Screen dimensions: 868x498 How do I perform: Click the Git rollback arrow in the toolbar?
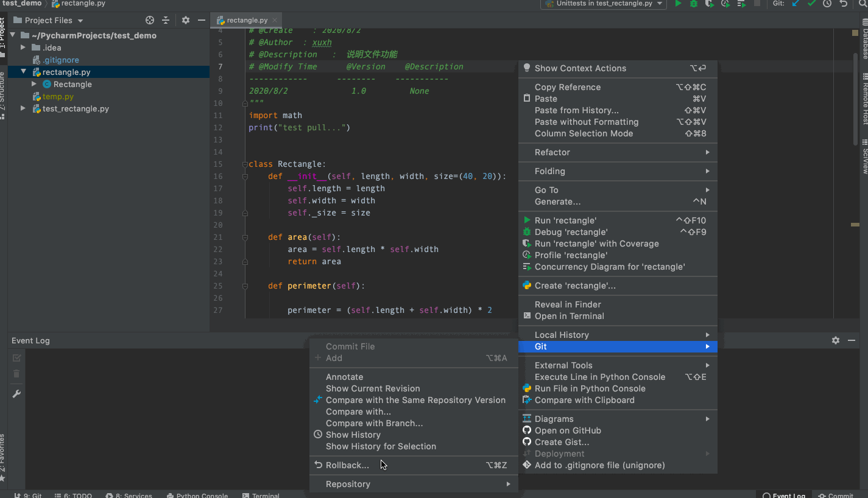point(843,4)
